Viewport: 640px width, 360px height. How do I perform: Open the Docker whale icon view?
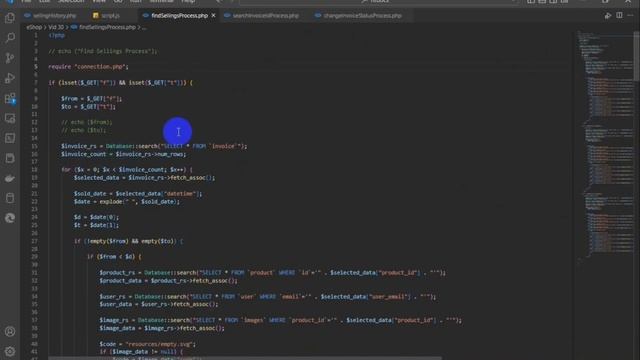pyautogui.click(x=10, y=178)
